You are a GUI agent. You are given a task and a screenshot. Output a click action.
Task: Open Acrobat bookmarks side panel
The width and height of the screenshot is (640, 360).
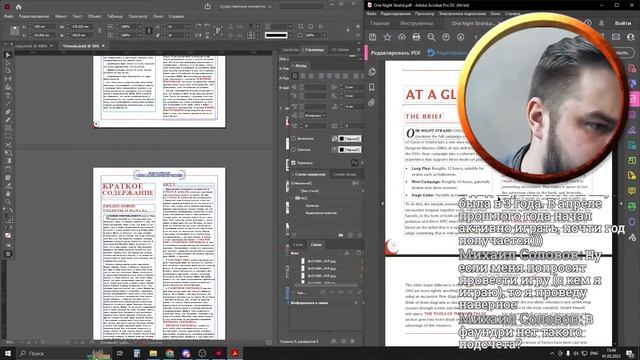click(372, 87)
